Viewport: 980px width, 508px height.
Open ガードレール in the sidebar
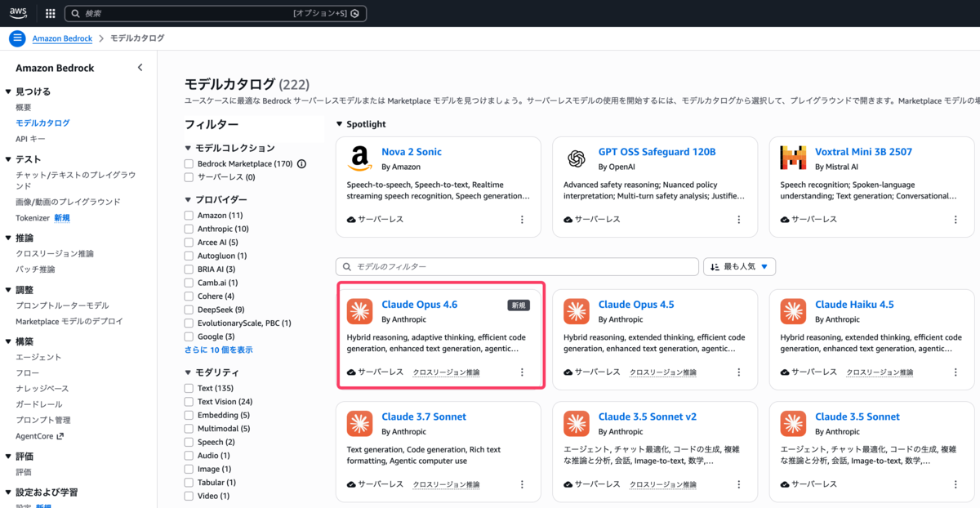(39, 404)
